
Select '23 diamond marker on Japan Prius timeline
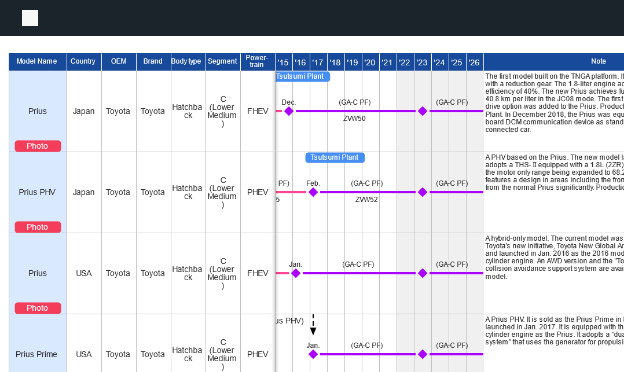tap(423, 111)
